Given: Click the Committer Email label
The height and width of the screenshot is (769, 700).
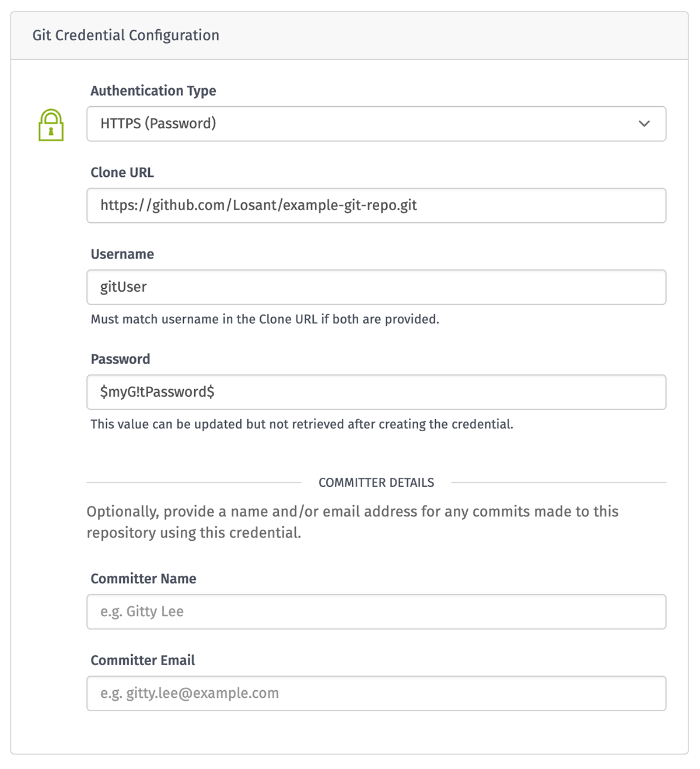Looking at the screenshot, I should pos(142,660).
